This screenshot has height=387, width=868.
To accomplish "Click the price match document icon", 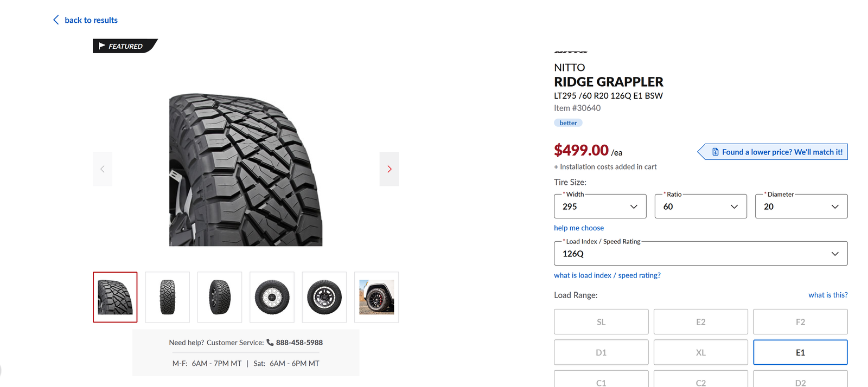I will tap(716, 152).
